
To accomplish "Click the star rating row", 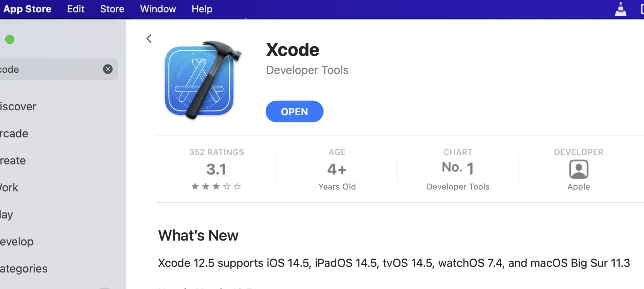I will tap(216, 187).
